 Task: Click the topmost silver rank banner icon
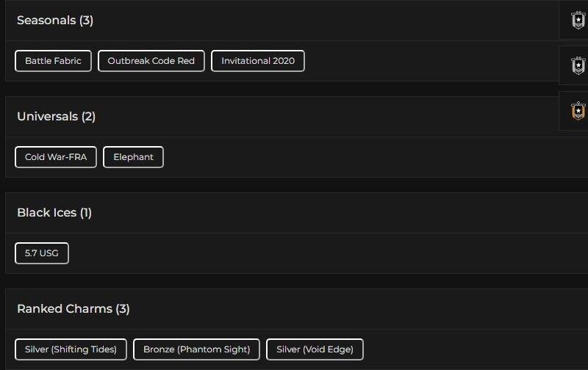[578, 21]
